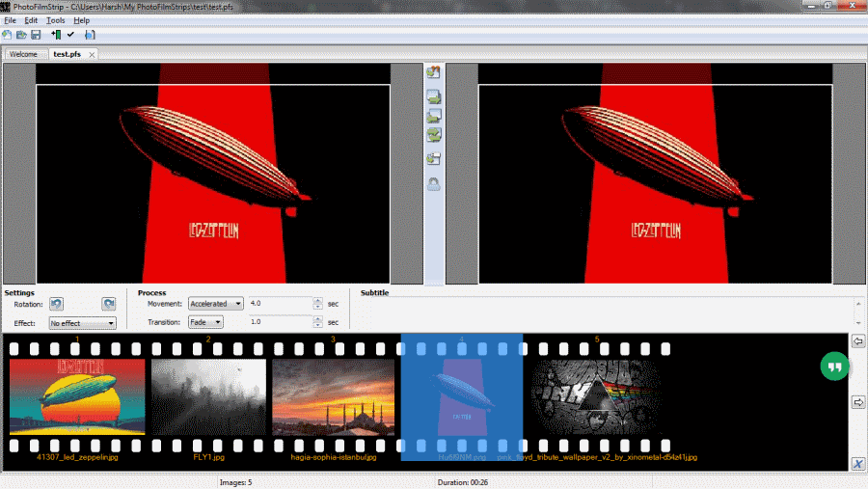Copy end position to the start preview
This screenshot has width=868, height=489.
[x=433, y=116]
